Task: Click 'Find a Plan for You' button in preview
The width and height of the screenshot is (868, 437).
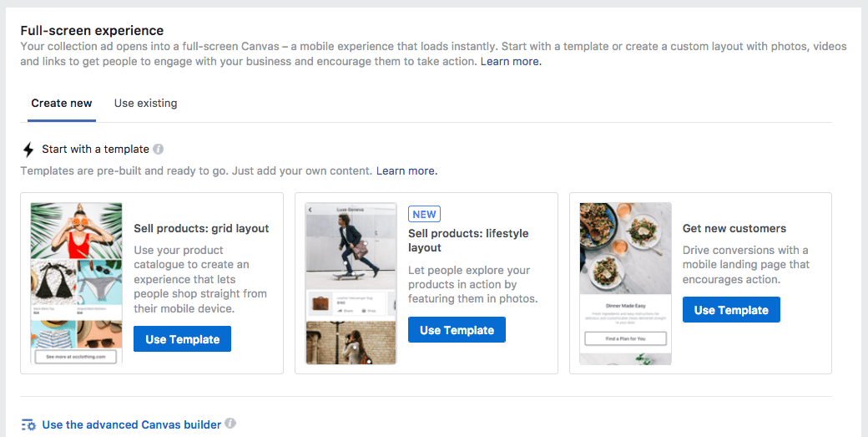Action: tap(625, 338)
